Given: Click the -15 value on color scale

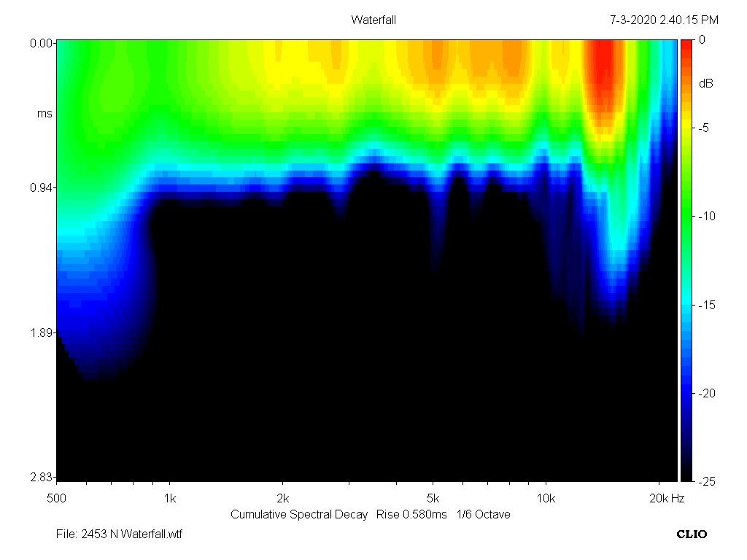Looking at the screenshot, I should tap(706, 306).
